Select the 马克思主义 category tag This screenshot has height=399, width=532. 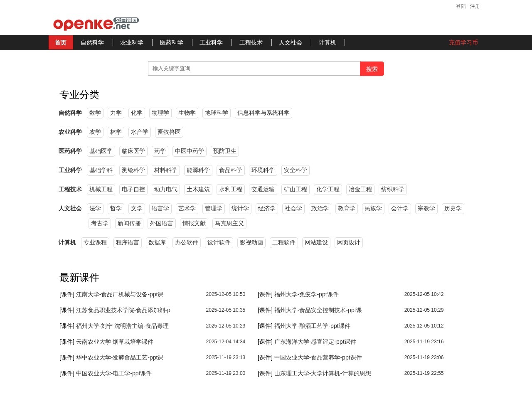tap(229, 223)
